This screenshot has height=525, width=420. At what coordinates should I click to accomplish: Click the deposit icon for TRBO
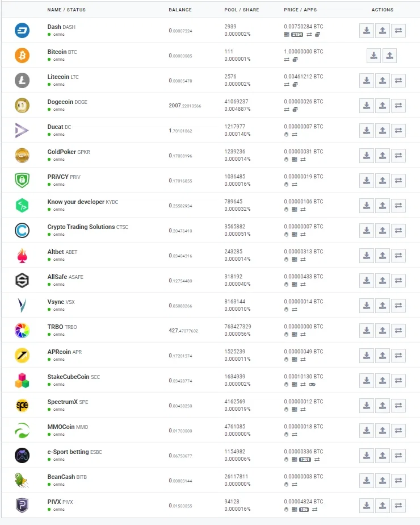[x=367, y=331]
